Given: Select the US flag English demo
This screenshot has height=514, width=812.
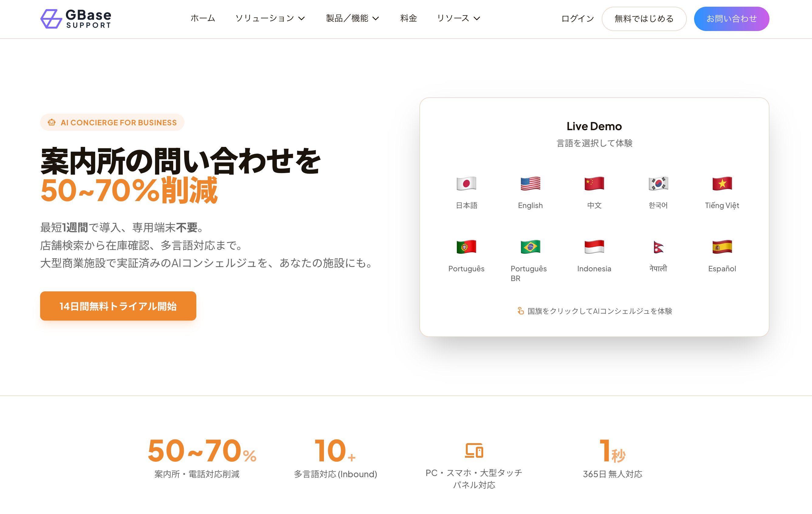Looking at the screenshot, I should click(x=530, y=184).
